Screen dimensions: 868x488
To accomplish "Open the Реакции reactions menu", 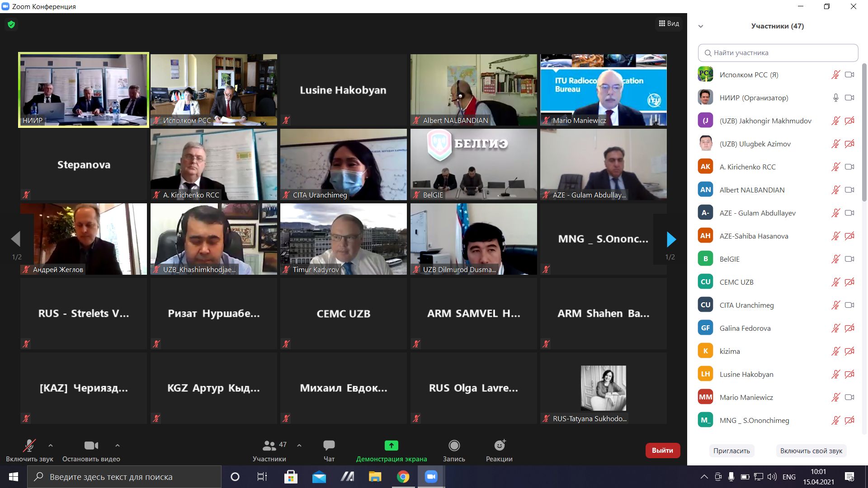I will pos(499,450).
